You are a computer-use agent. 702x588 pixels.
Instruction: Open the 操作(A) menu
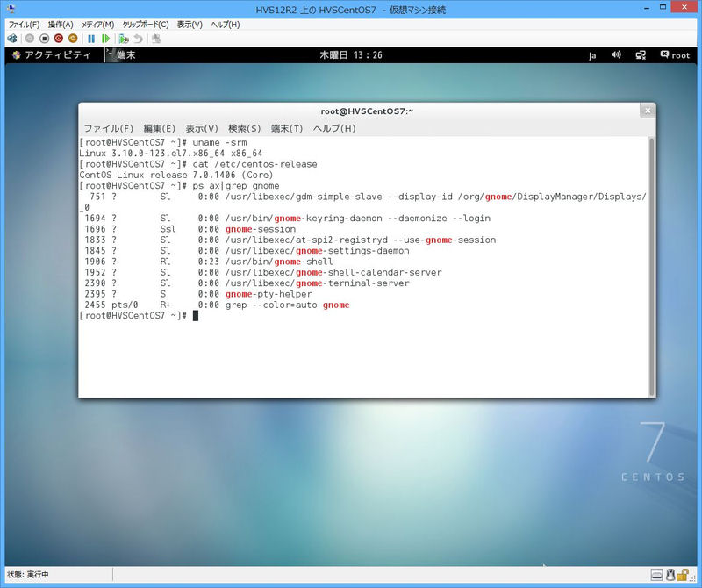(61, 25)
